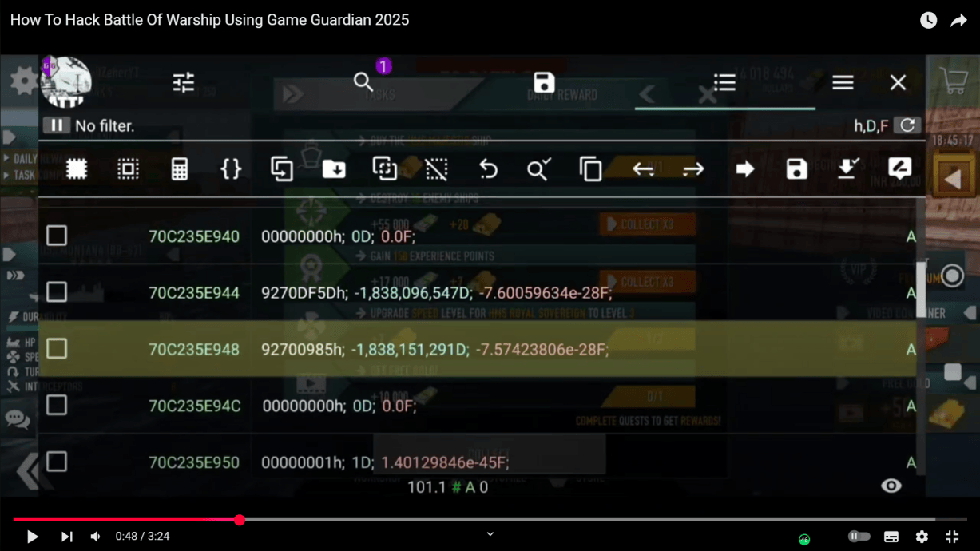Click the refresh icon next to h,D,F
The image size is (980, 551).
[907, 125]
